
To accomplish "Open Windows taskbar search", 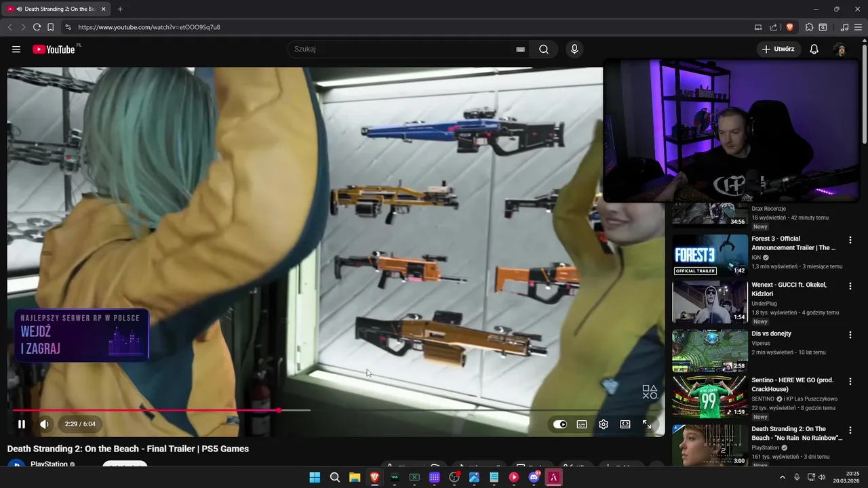I will click(x=334, y=477).
